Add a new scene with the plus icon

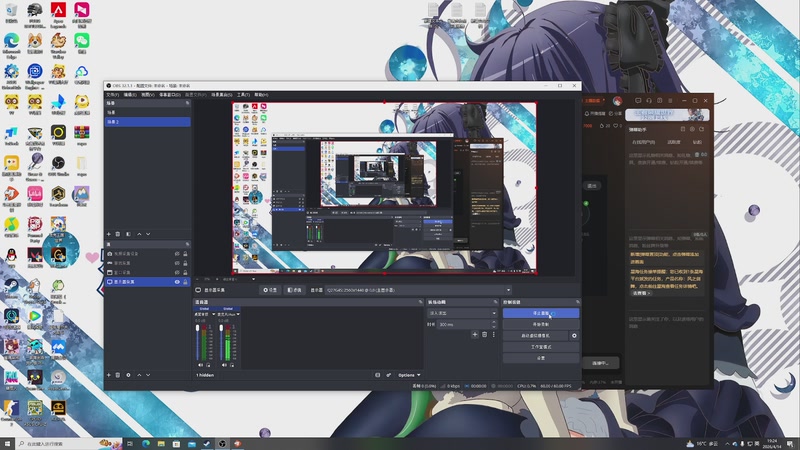[x=109, y=234]
